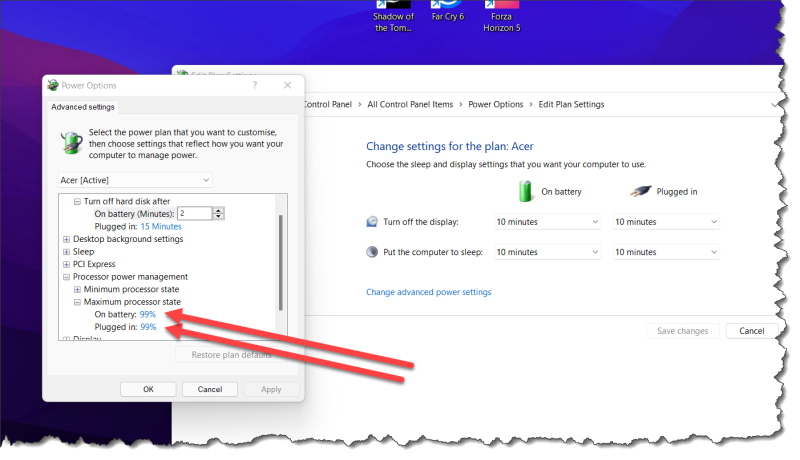
Task: Click the sleep moon icon
Action: point(373,252)
